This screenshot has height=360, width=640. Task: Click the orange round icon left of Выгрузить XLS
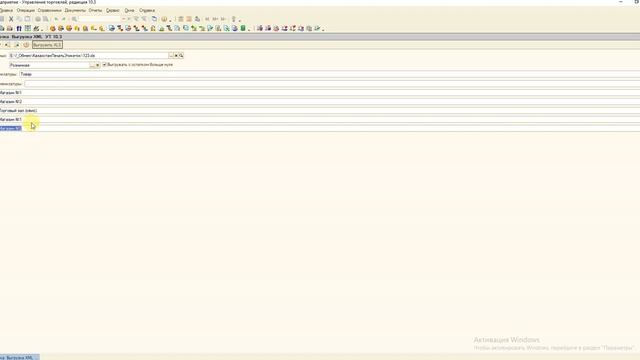(x=26, y=45)
